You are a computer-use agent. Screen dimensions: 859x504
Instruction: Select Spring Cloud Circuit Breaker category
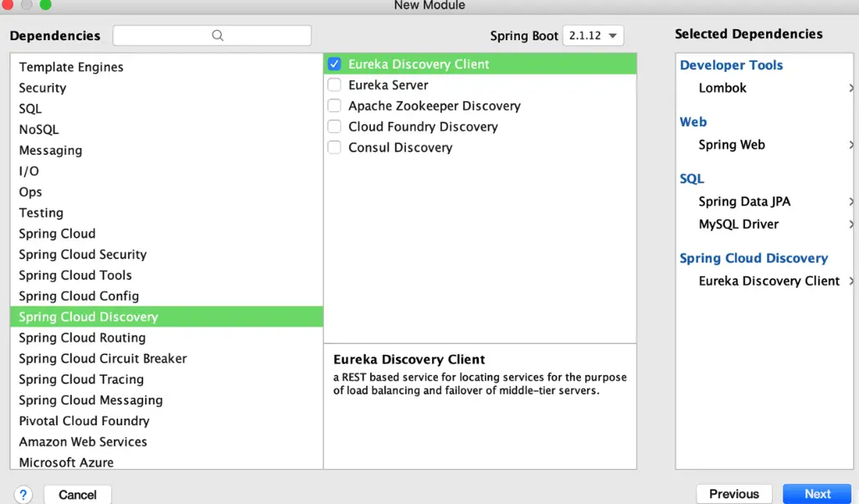point(167,358)
